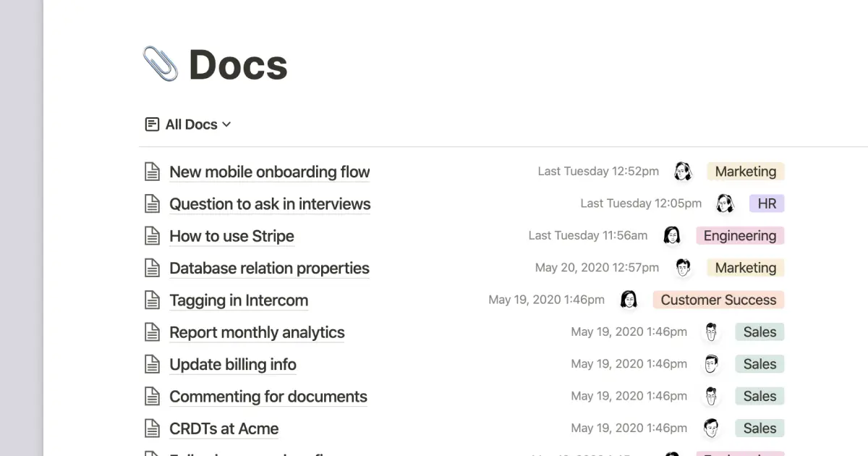Select the Sales tag beside Update billing info

pos(759,363)
